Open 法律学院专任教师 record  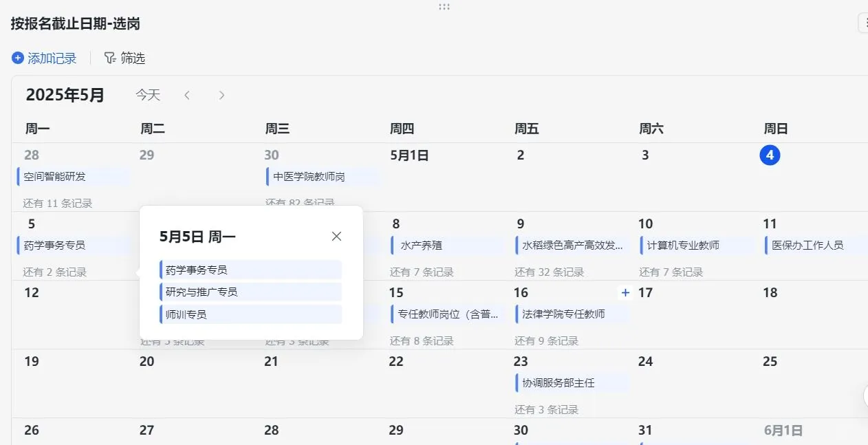click(572, 314)
